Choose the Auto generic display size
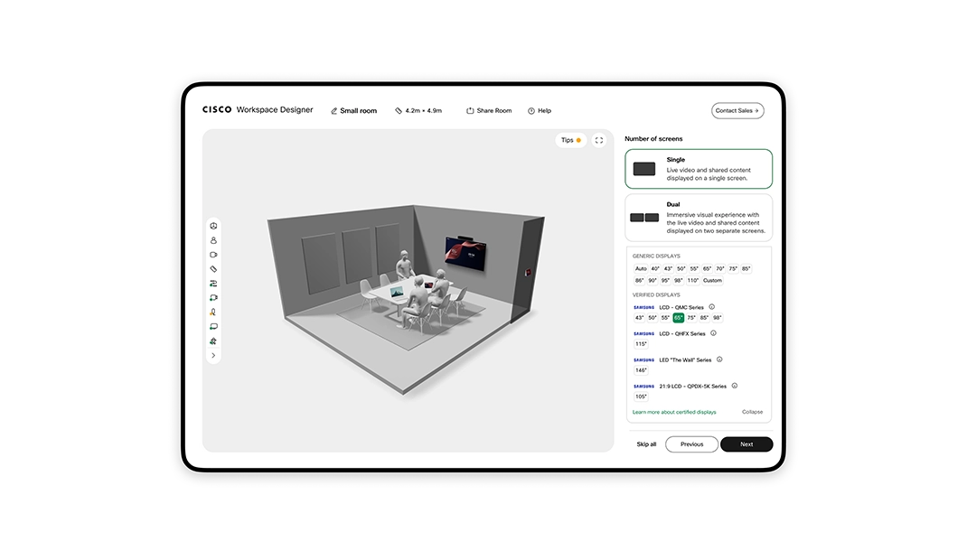The image size is (967, 560). (641, 268)
